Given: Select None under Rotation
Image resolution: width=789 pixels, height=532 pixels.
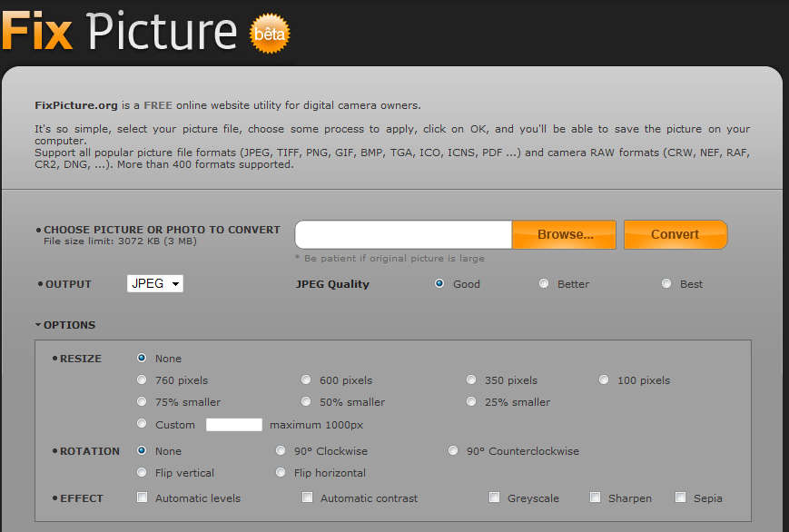Looking at the screenshot, I should [142, 450].
